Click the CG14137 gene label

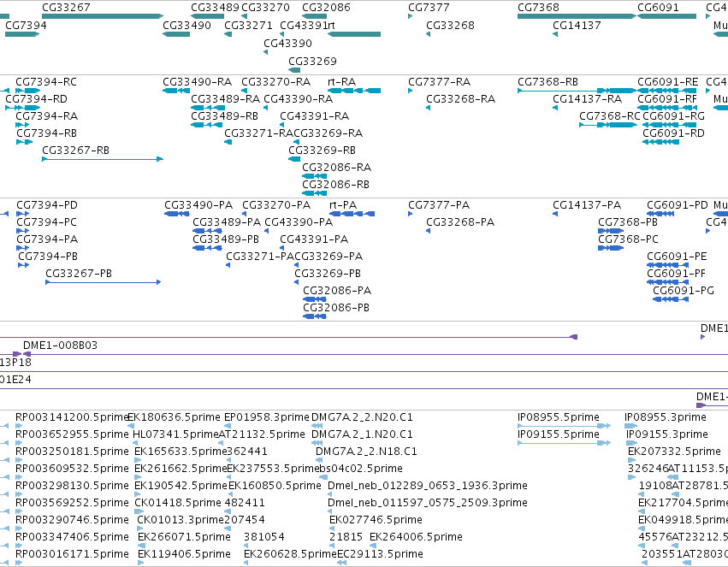[x=577, y=25]
